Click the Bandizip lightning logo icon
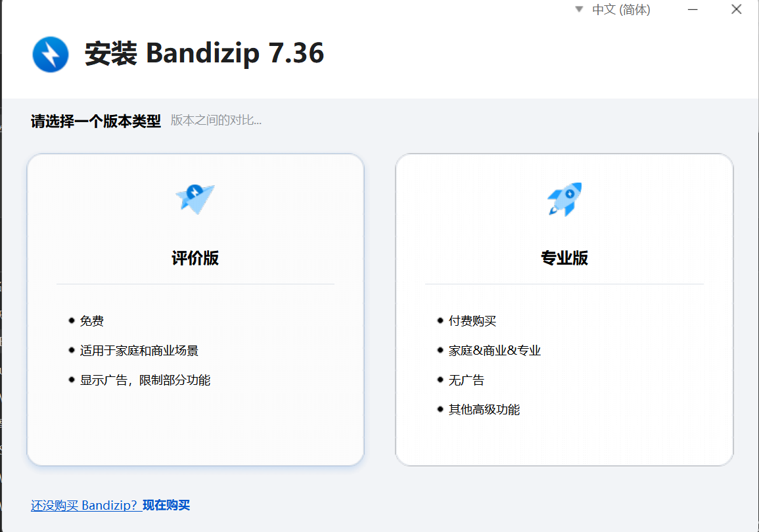Viewport: 759px width, 532px height. (x=51, y=55)
